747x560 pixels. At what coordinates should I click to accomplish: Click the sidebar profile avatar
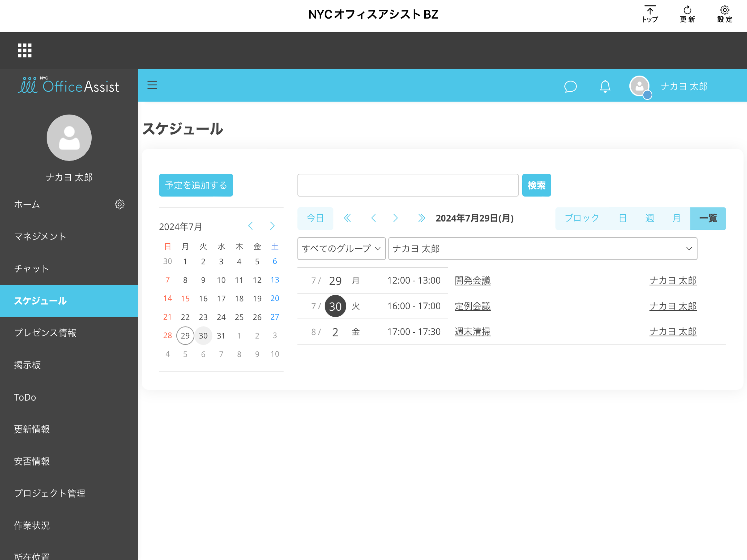(x=69, y=138)
